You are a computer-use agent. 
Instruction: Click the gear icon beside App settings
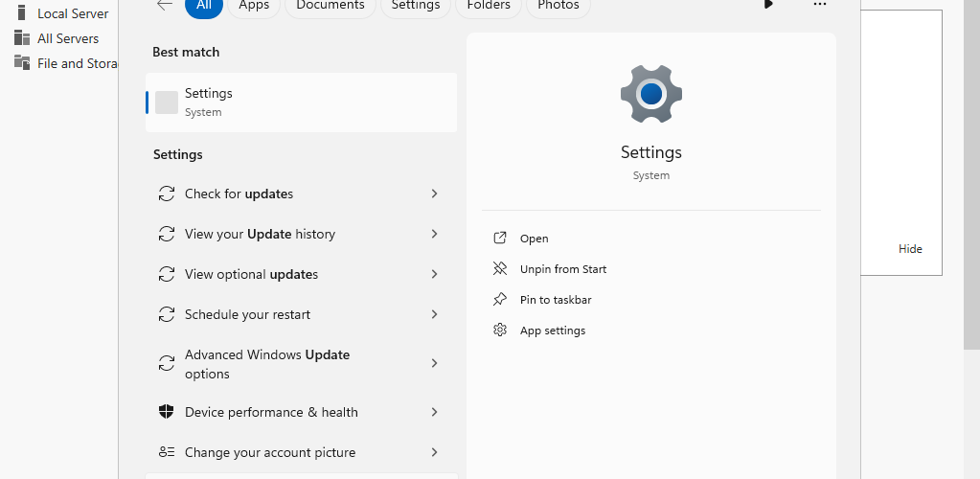499,331
